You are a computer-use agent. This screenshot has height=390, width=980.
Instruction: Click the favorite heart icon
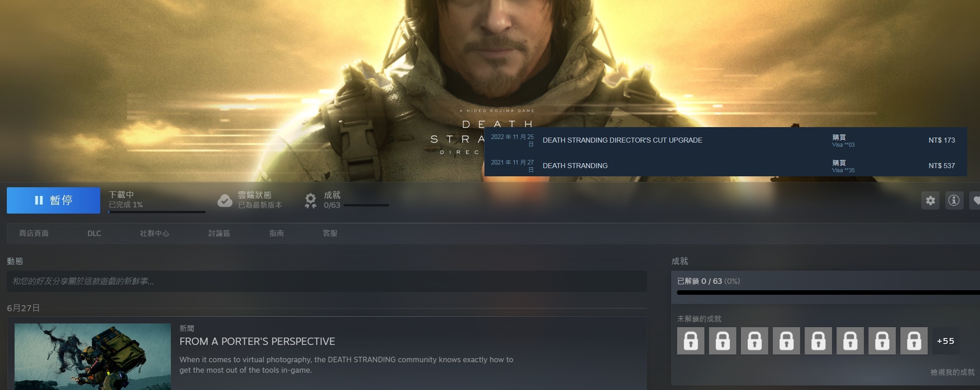(x=975, y=200)
